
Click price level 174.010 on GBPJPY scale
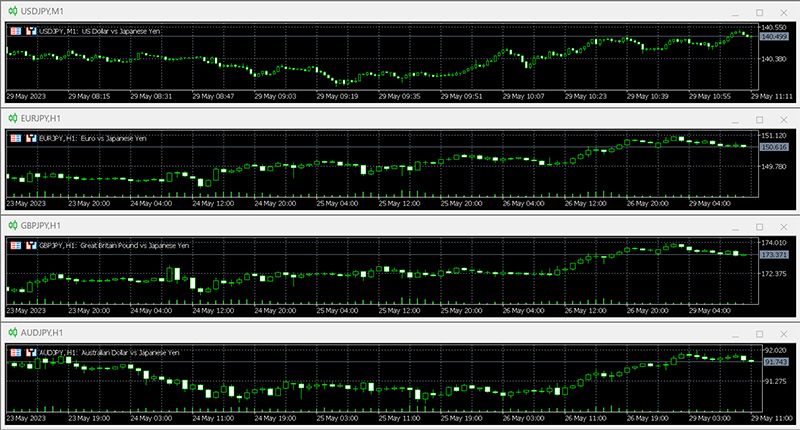tap(774, 243)
